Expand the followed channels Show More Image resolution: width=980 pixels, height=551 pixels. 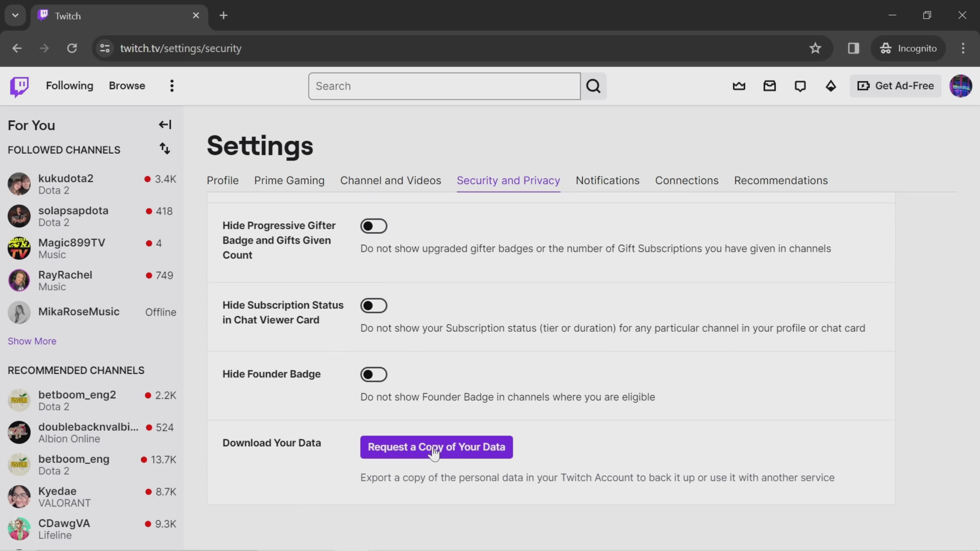32,341
